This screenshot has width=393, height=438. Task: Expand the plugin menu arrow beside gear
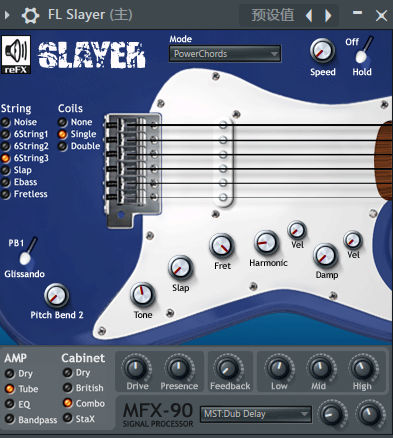coord(7,15)
